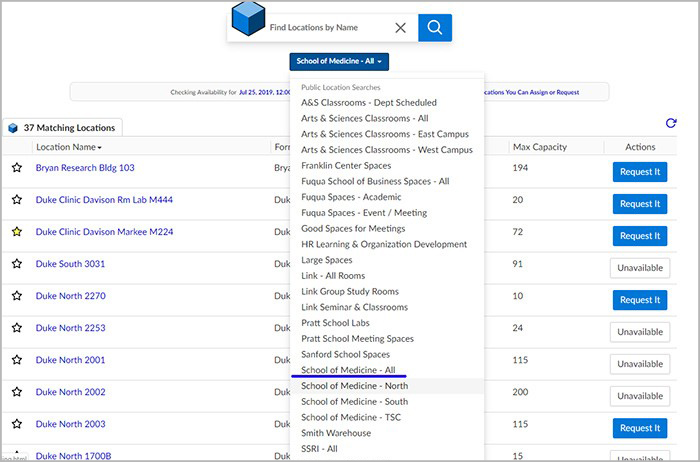
Task: Choose HR Learning & Organization Development
Action: tap(384, 244)
